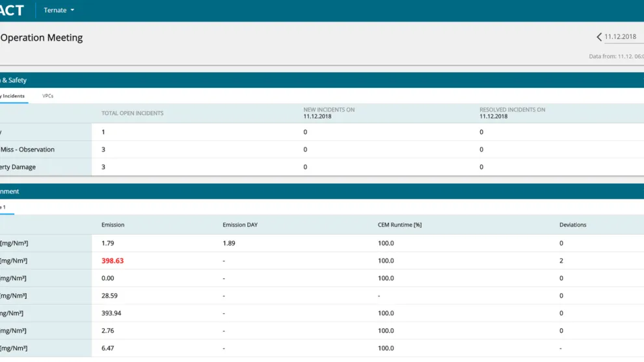
Task: Click the 1.89 Emission DAY value
Action: 229,243
